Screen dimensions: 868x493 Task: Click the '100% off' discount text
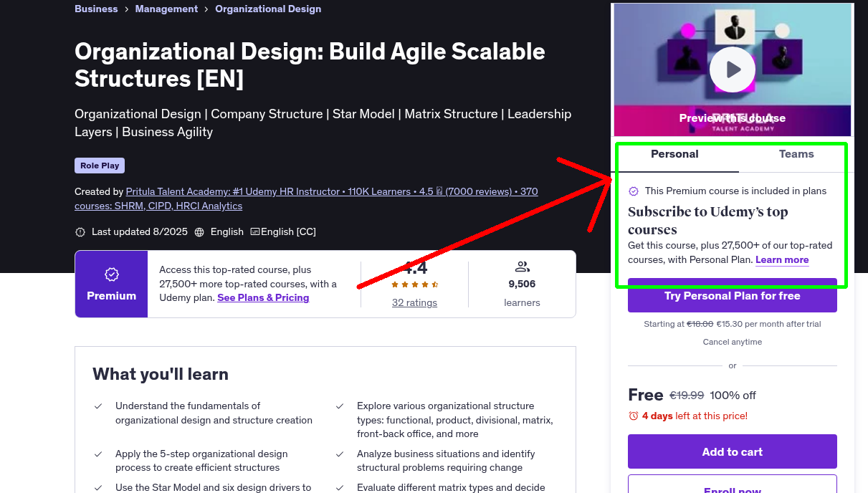(733, 395)
